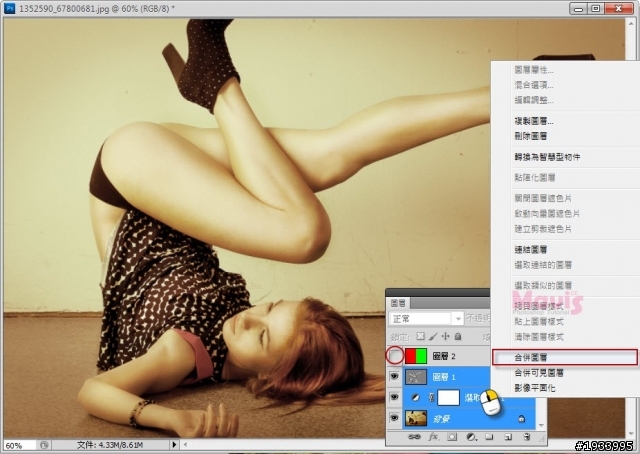
Task: Enable the lock transparent pixels icon
Action: click(x=420, y=336)
